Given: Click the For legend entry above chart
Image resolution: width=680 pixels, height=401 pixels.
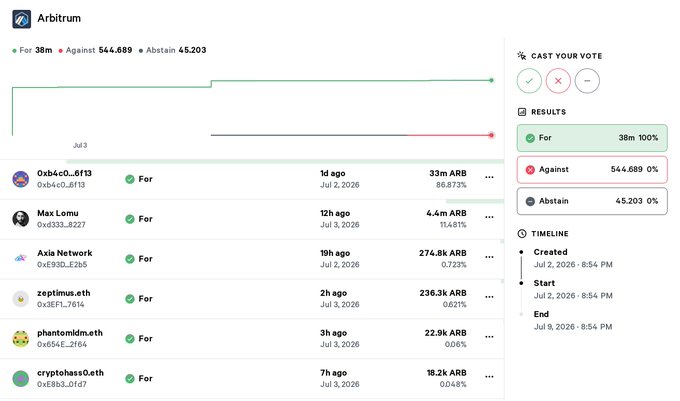Looking at the screenshot, I should click(x=32, y=50).
